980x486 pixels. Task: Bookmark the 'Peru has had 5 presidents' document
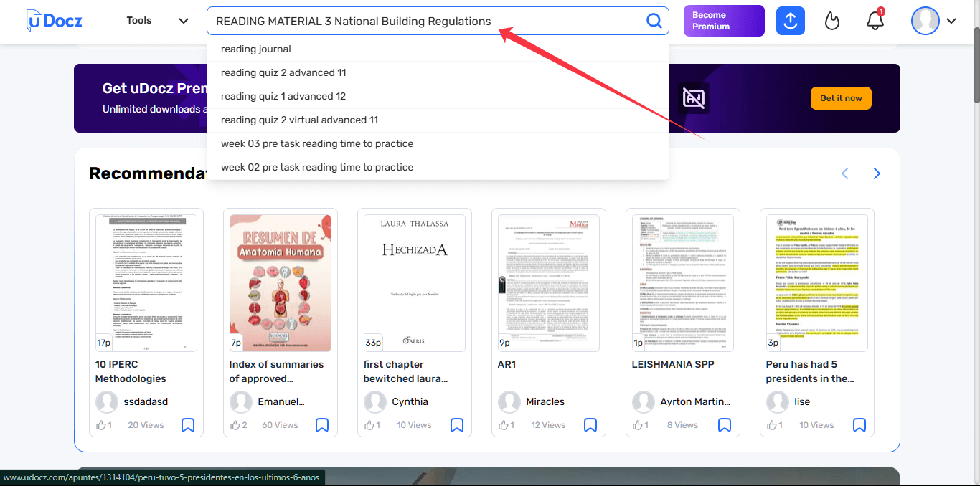point(859,425)
